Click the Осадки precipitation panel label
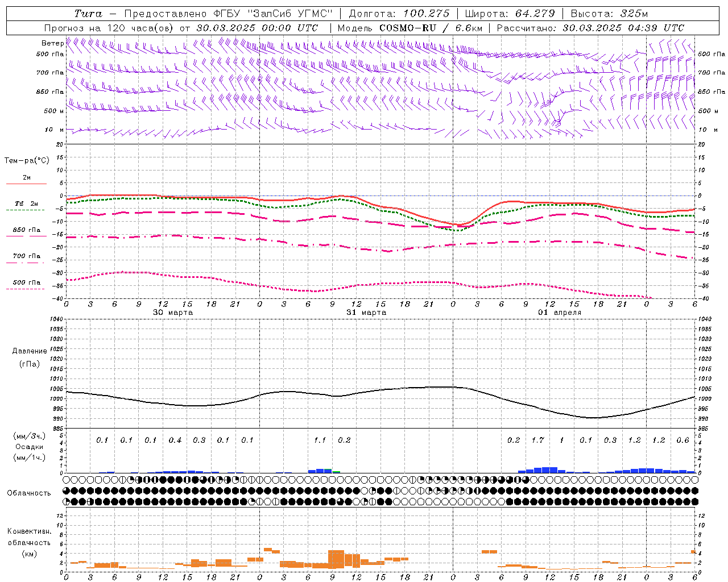 30,447
